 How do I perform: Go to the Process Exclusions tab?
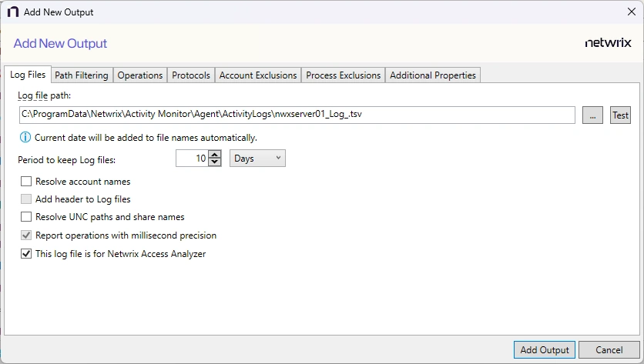[344, 75]
